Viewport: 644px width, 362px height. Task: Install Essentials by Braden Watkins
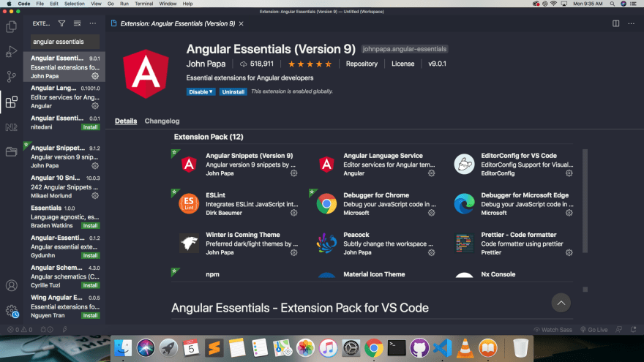click(x=90, y=226)
